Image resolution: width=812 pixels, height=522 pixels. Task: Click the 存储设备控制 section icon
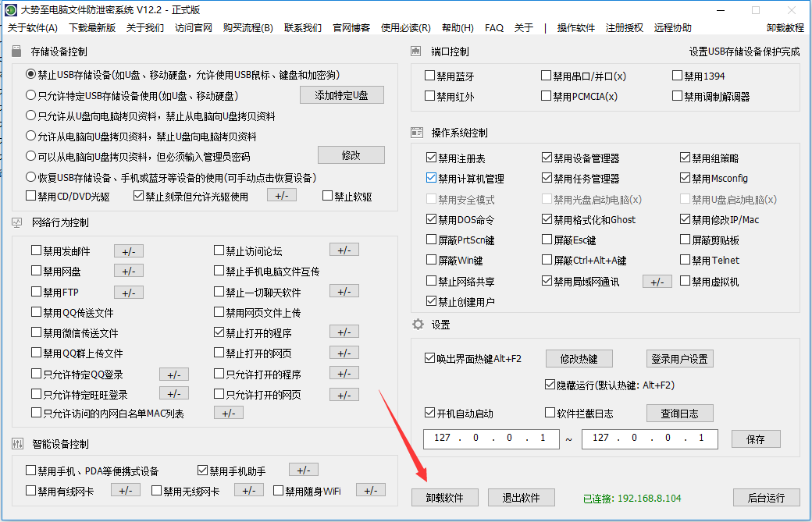18,52
